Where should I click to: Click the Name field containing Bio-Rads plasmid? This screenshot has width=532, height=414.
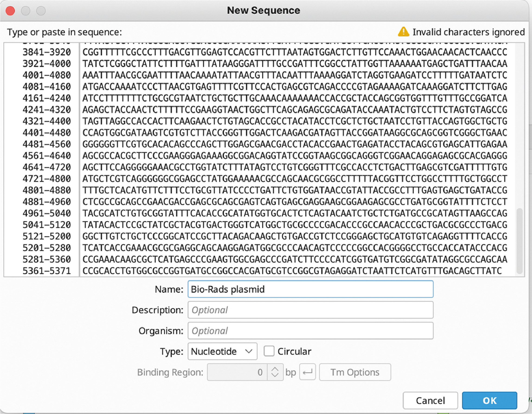310,289
